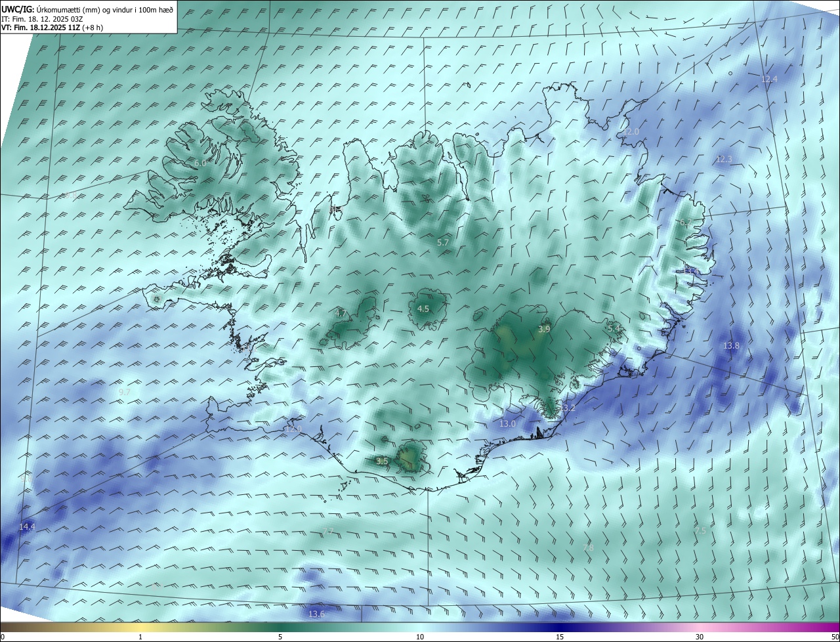Screen dimensions: 840x642
Task: Click the 13.8 value label
Action: click(731, 345)
